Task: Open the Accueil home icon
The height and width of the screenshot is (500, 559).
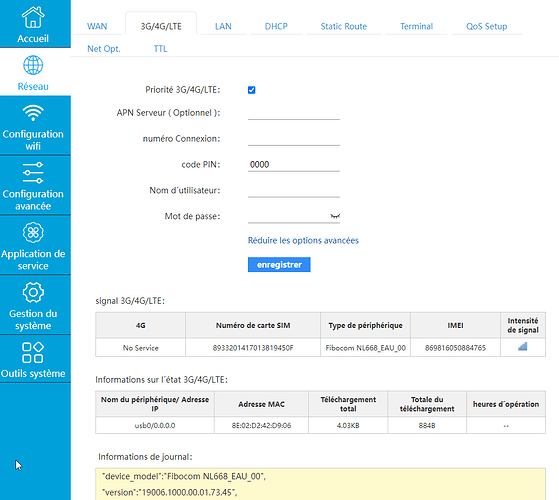Action: coord(33,17)
